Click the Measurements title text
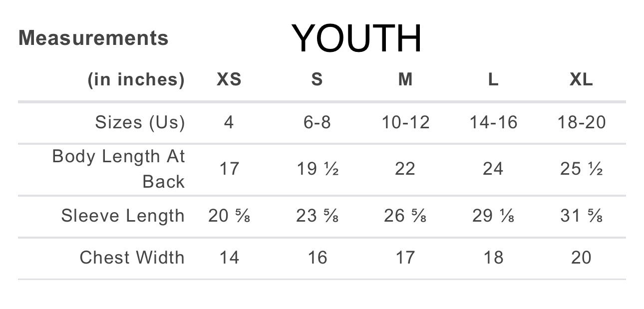The width and height of the screenshot is (644, 309). point(93,38)
